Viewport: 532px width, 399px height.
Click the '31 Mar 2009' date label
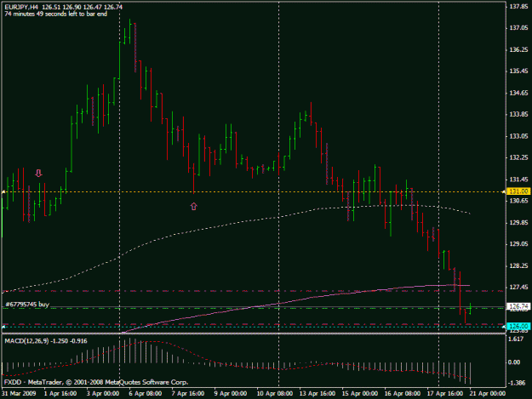(x=19, y=394)
